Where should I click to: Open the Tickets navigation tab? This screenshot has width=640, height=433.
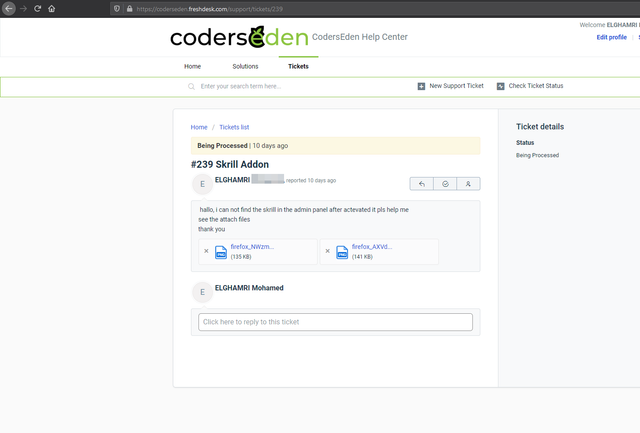point(298,67)
